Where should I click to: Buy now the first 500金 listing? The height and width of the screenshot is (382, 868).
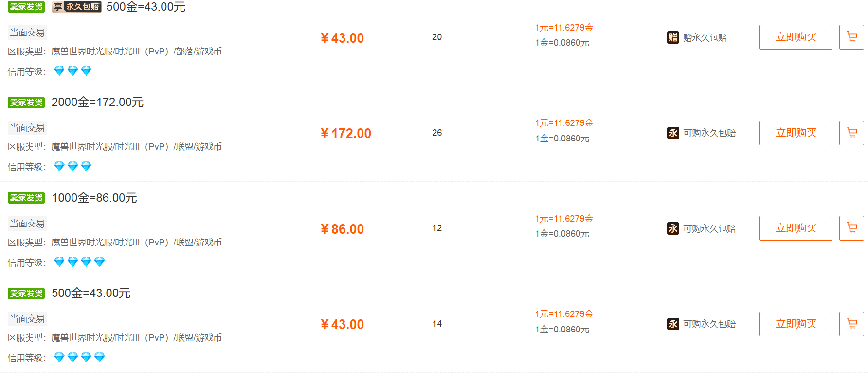pyautogui.click(x=796, y=37)
